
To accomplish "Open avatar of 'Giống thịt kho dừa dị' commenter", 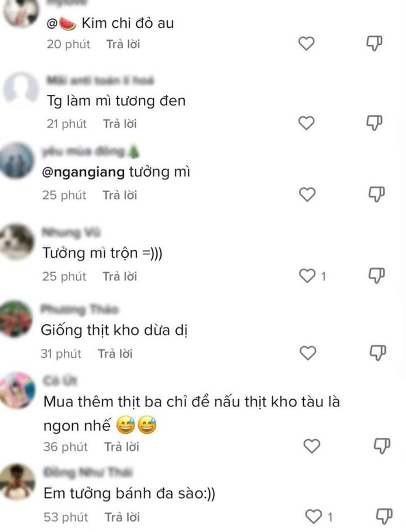I will point(16,319).
